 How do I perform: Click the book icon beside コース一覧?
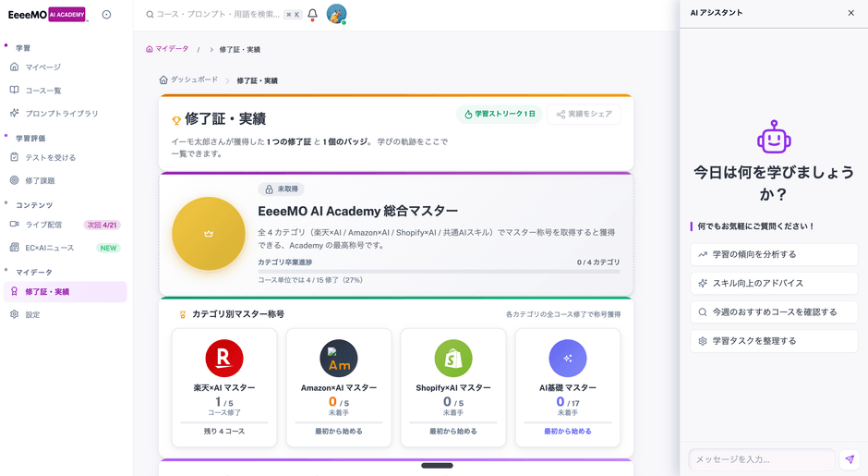coord(15,90)
